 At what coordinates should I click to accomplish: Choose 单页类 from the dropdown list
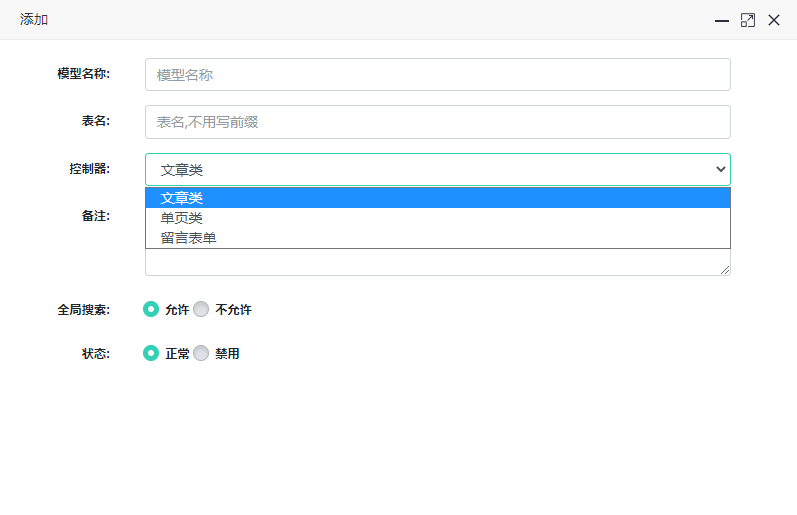[x=437, y=218]
